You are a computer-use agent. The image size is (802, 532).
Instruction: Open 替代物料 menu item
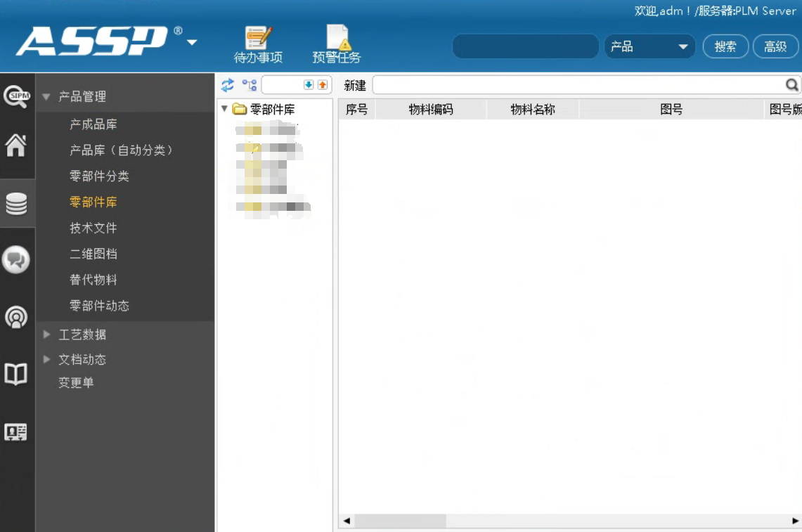tap(93, 280)
